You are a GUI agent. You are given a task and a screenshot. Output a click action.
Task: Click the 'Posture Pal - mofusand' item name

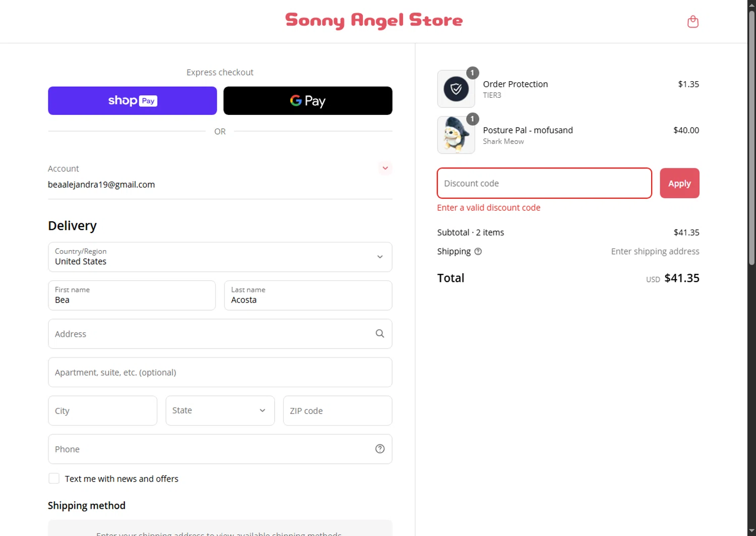pos(528,130)
